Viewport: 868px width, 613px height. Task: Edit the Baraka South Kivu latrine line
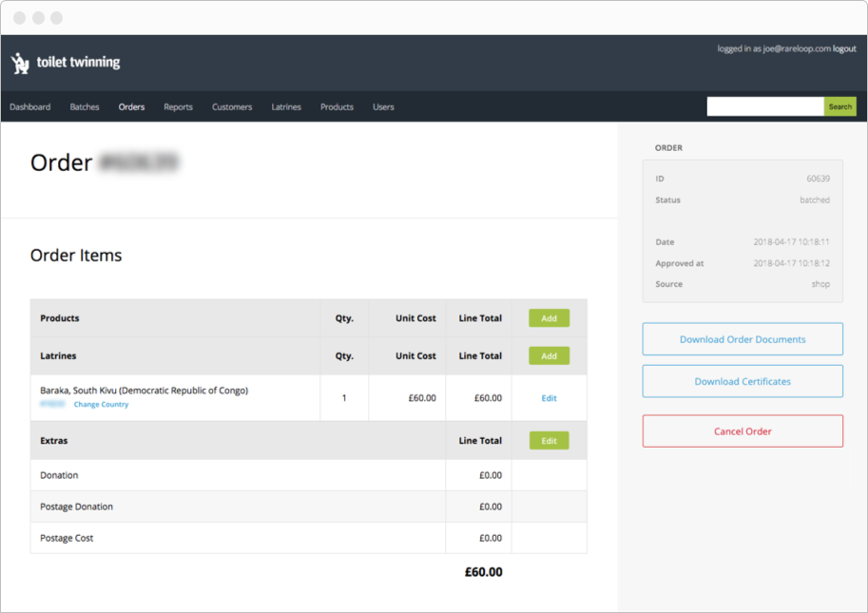pos(549,397)
